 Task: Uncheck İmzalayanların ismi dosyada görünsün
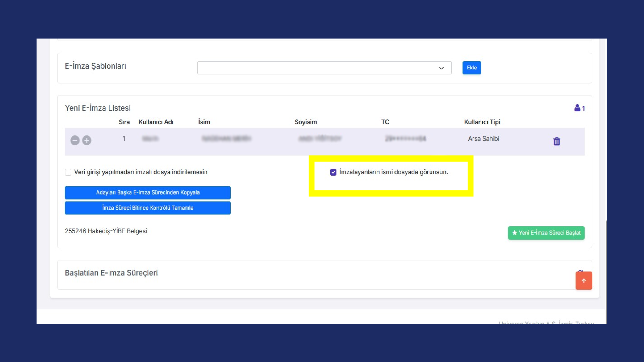(333, 172)
